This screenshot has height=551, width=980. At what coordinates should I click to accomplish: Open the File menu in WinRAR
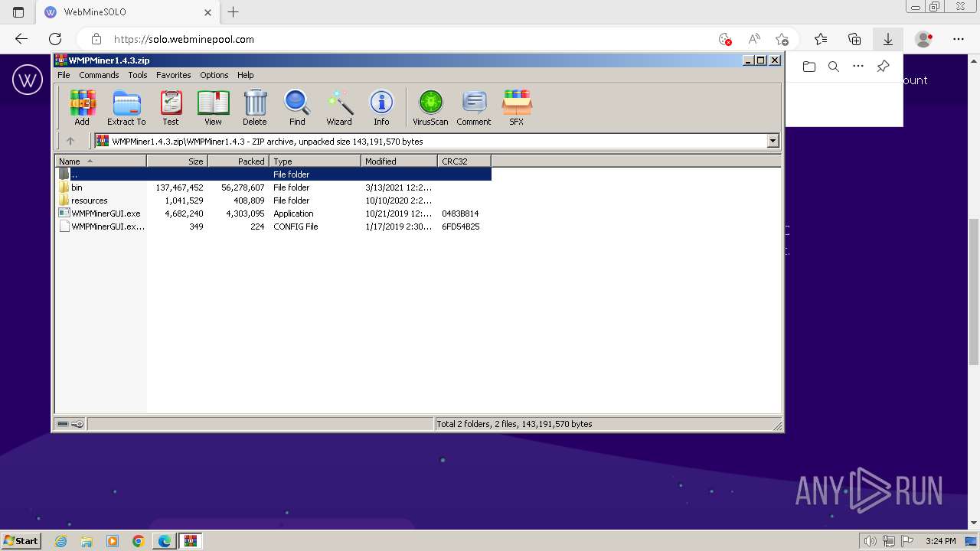(64, 75)
